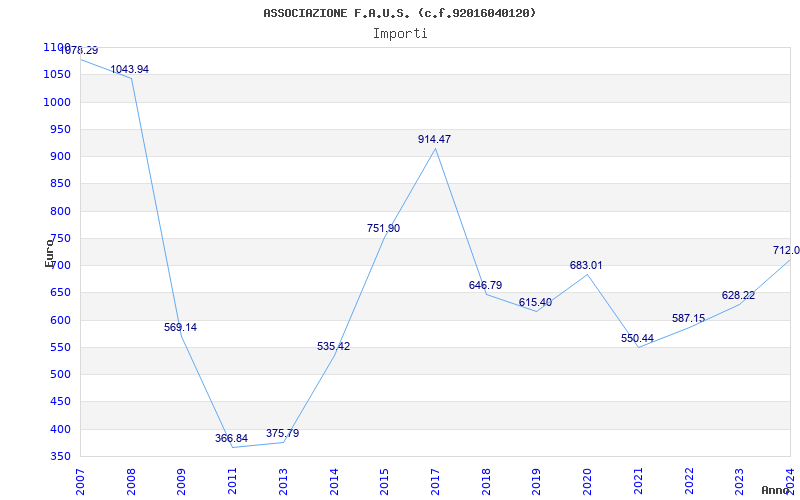Click the x-axis year 2018

[x=486, y=482]
